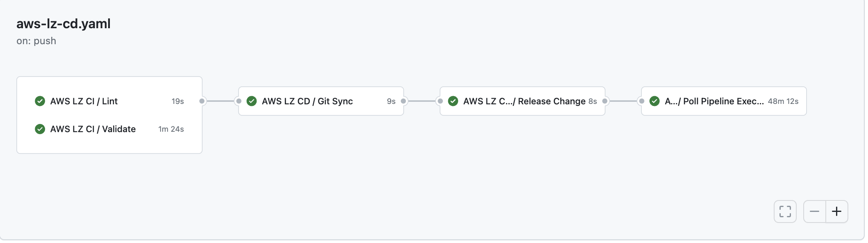The width and height of the screenshot is (868, 243).
Task: Click the Poll Pipeline Exec success checkmark
Action: click(x=654, y=101)
